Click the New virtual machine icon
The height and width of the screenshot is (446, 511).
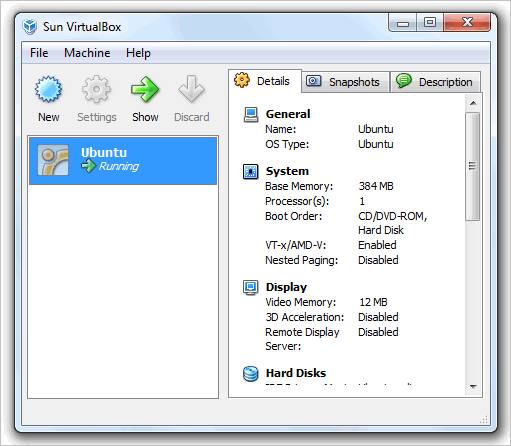point(48,89)
